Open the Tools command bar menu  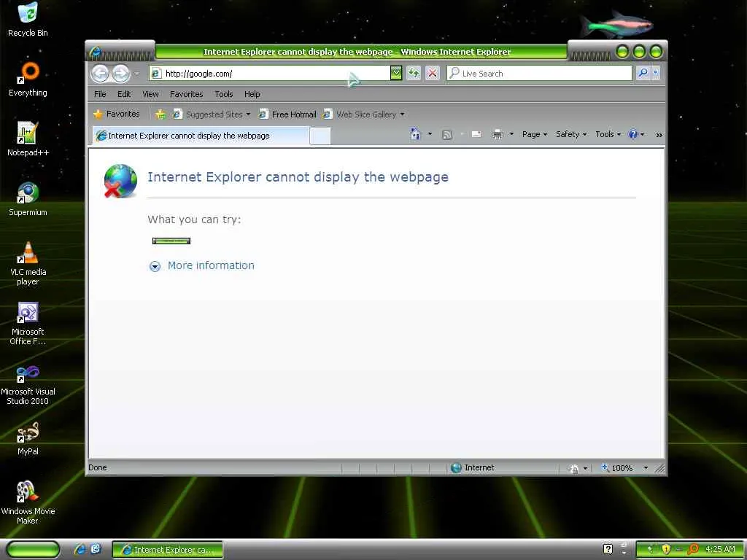[x=608, y=134]
